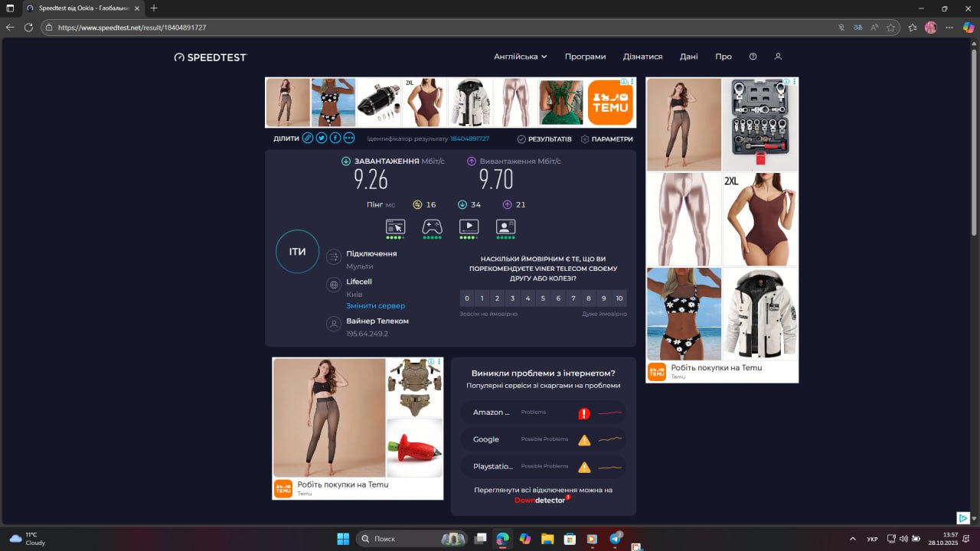Open Telegram from the taskbar
980x551 pixels.
pos(615,539)
